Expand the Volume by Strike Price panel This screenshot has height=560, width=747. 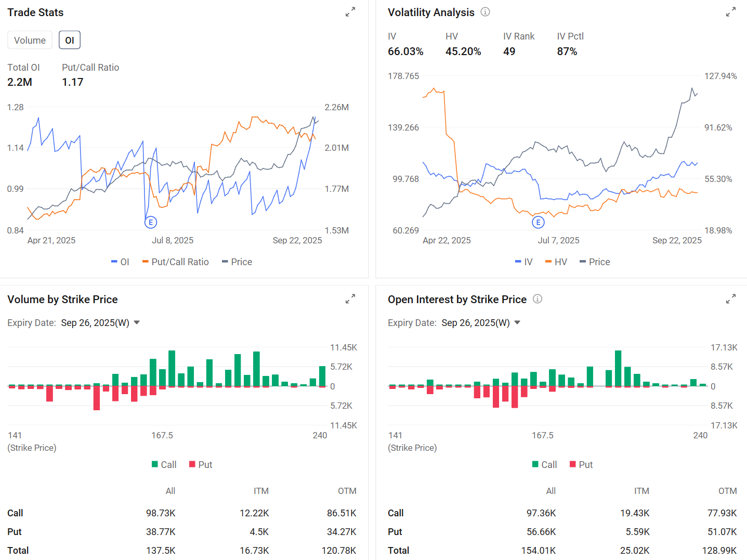pyautogui.click(x=350, y=298)
